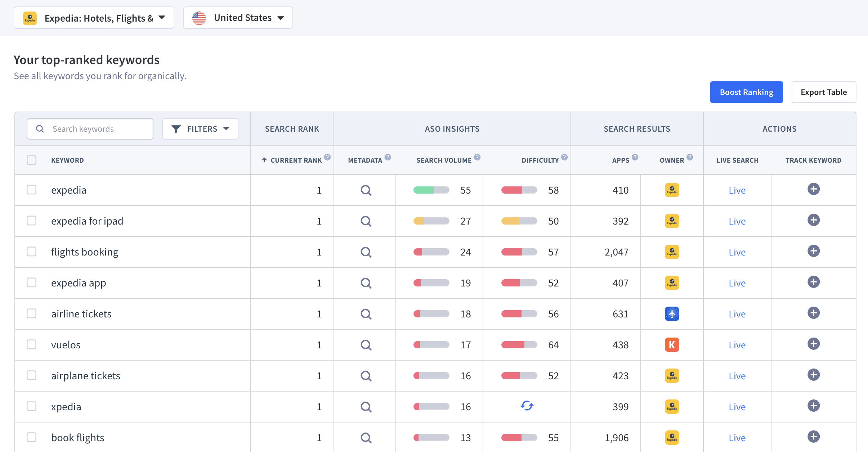Click the apps count 2,047 for flights booking
The height and width of the screenshot is (452, 868).
click(616, 252)
